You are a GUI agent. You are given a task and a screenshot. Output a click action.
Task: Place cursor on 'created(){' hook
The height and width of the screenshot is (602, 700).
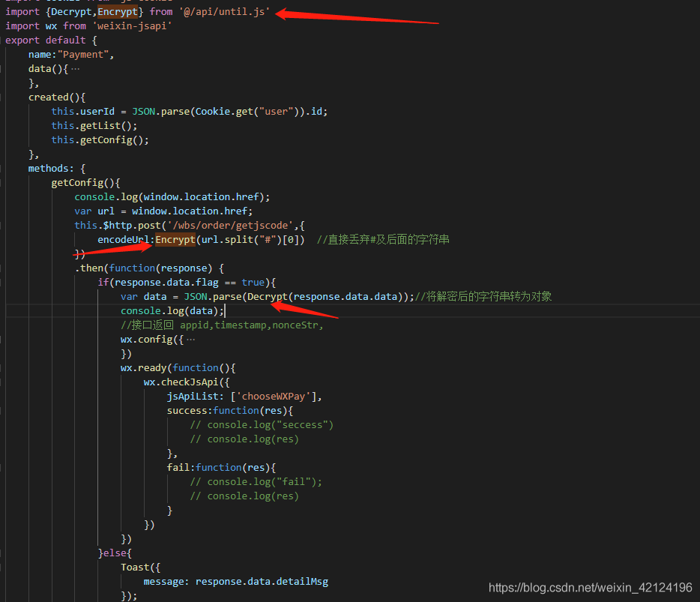pyautogui.click(x=57, y=97)
